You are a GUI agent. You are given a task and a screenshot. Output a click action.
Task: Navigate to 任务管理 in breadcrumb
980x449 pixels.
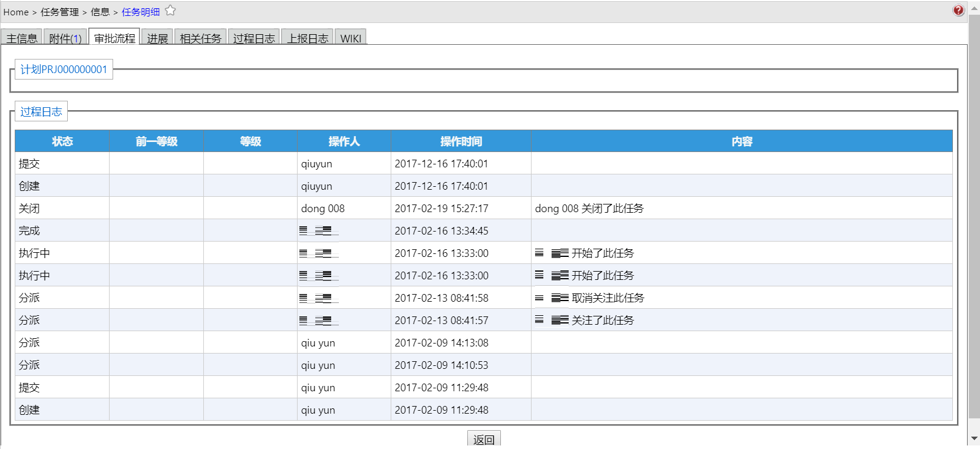60,12
